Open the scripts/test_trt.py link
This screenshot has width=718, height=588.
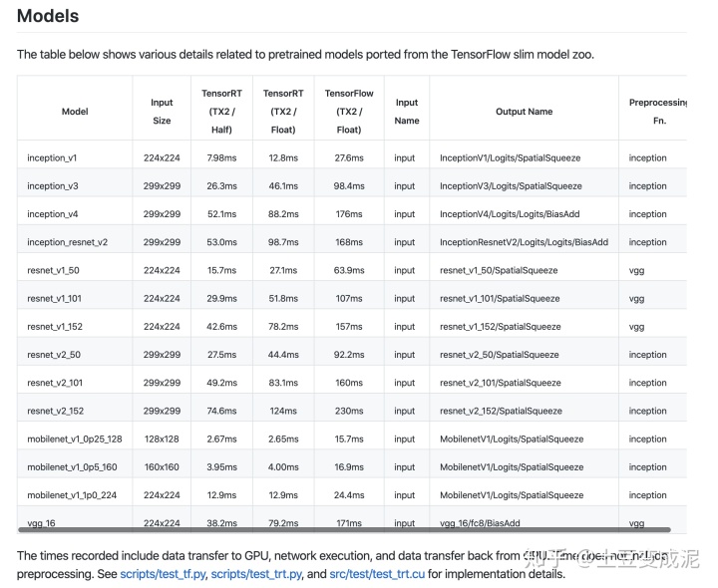256,574
